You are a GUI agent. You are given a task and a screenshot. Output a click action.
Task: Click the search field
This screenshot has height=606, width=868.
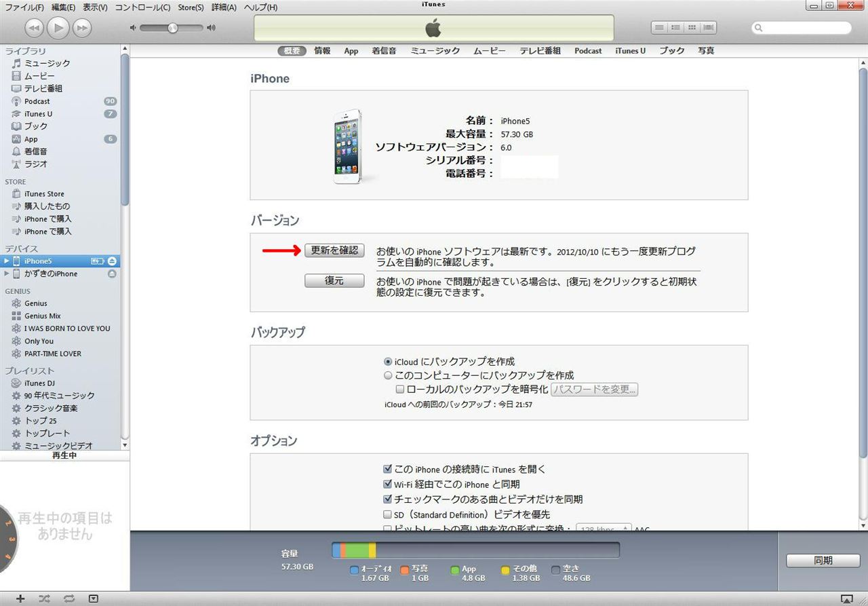pos(802,28)
